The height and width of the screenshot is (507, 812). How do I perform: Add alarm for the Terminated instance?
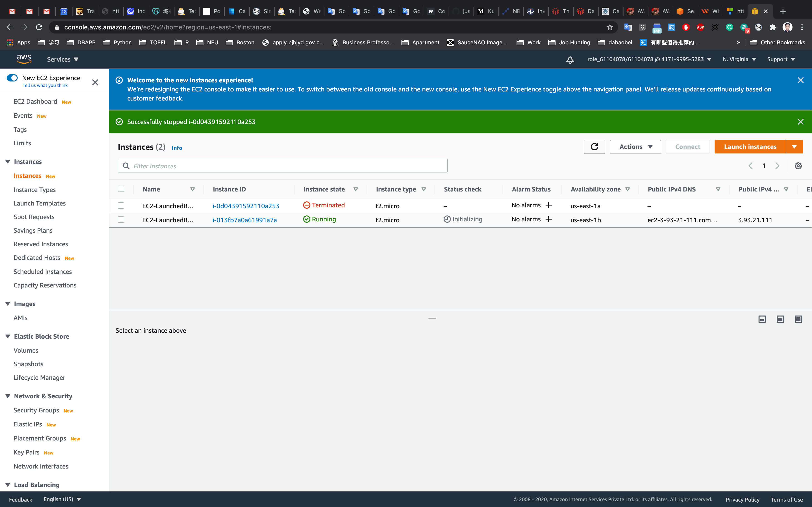549,205
